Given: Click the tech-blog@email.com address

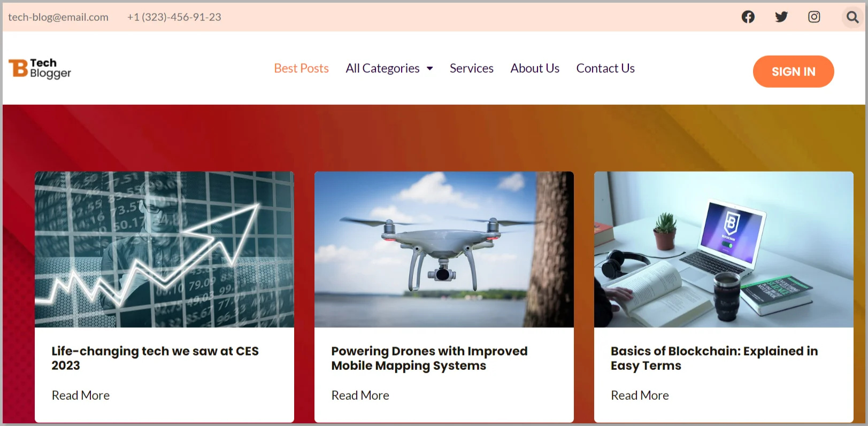Looking at the screenshot, I should pos(58,17).
